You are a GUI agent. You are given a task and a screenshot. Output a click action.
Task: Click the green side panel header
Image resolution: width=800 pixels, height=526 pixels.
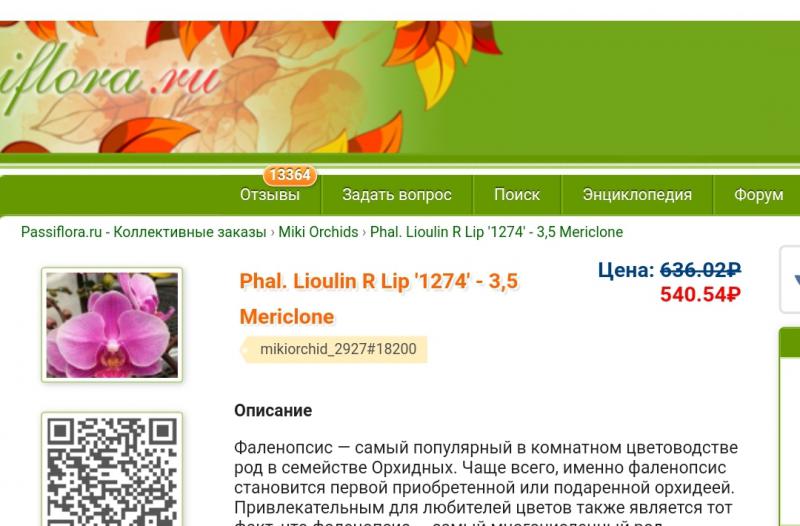click(790, 343)
